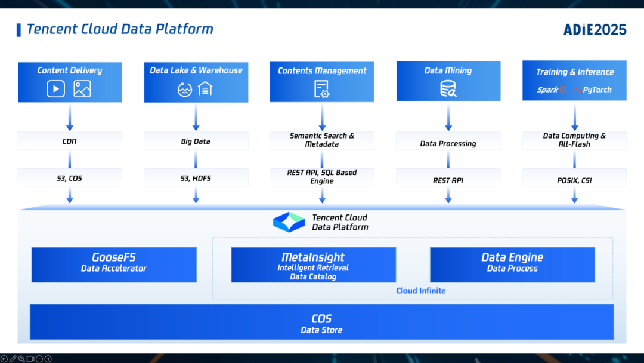This screenshot has width=644, height=363.
Task: Click the warehouse building icon
Action: [x=205, y=88]
